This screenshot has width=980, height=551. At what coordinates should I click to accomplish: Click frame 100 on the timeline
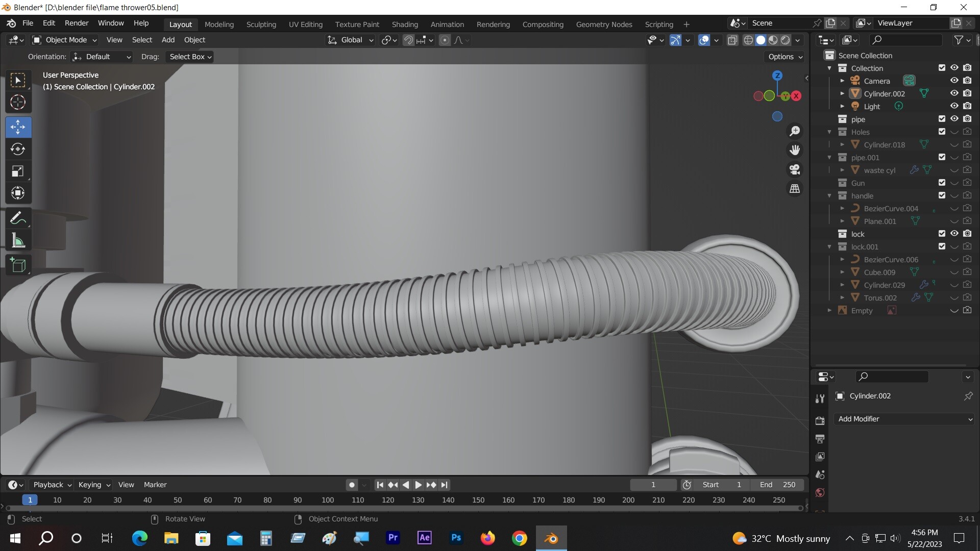click(x=328, y=500)
